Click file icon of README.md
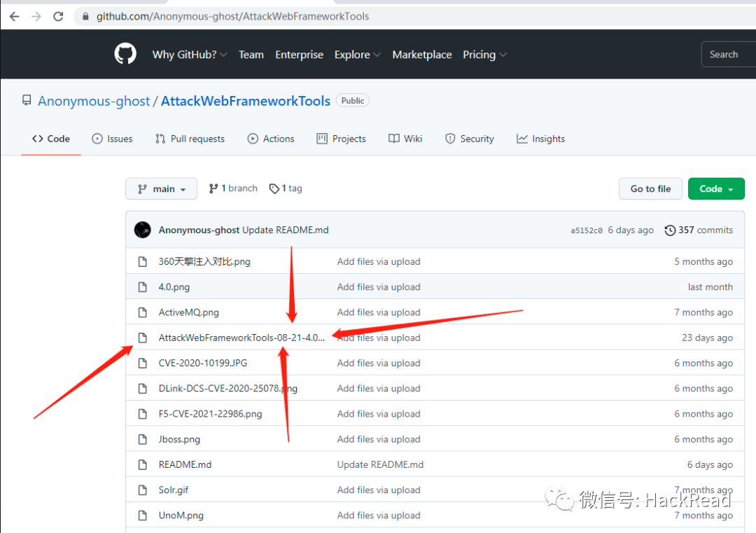 click(142, 464)
